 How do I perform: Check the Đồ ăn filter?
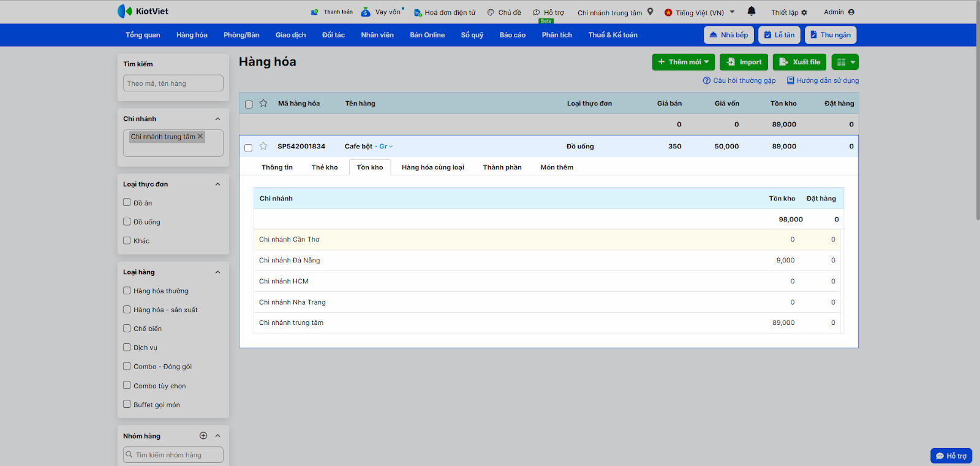(x=127, y=202)
